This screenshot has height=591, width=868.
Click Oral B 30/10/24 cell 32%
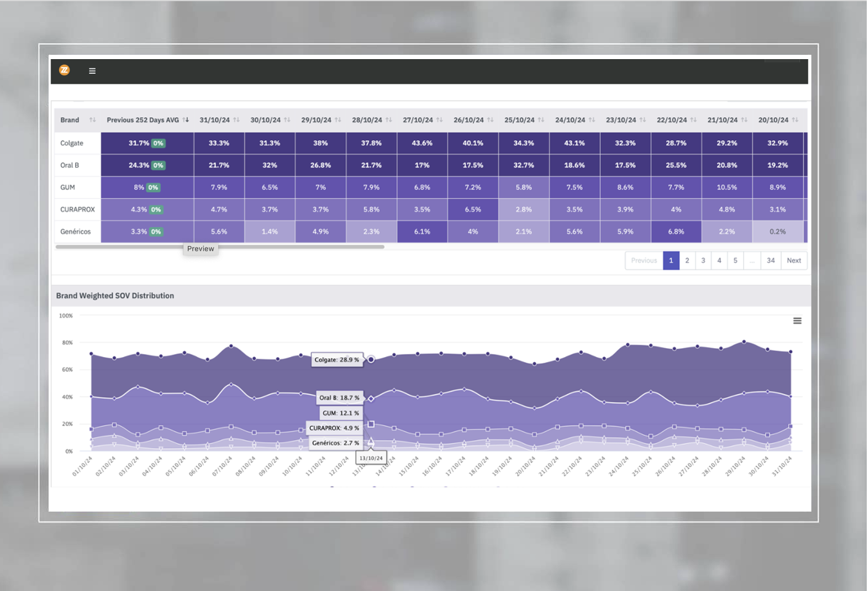tap(270, 166)
